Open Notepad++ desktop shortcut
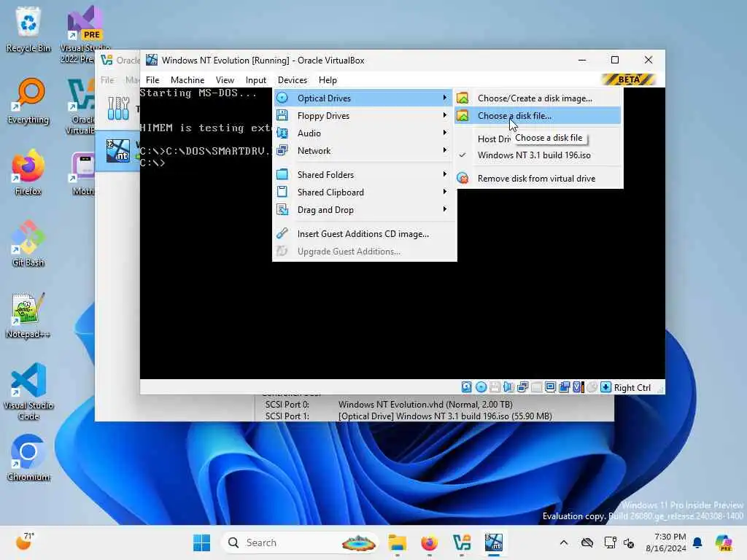Viewport: 747px width, 560px height. point(28,315)
